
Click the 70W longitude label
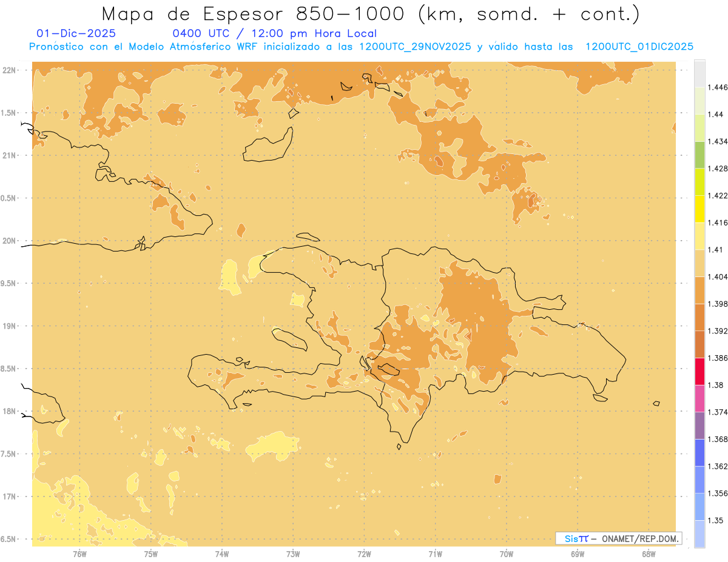tap(507, 554)
